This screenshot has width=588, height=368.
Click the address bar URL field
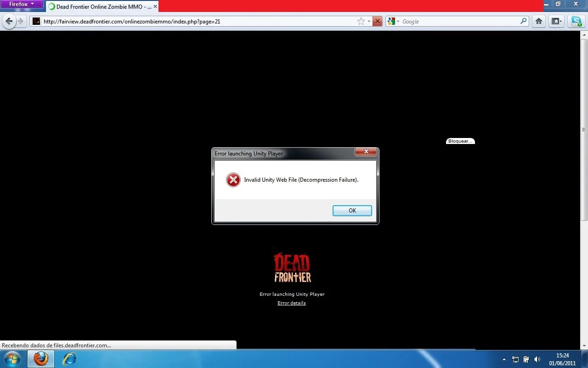point(198,21)
